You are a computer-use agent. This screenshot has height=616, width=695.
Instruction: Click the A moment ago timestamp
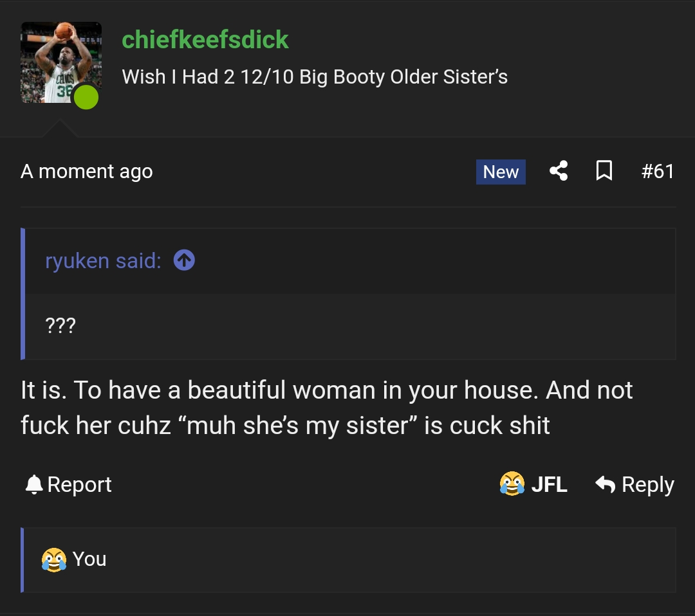click(x=87, y=171)
